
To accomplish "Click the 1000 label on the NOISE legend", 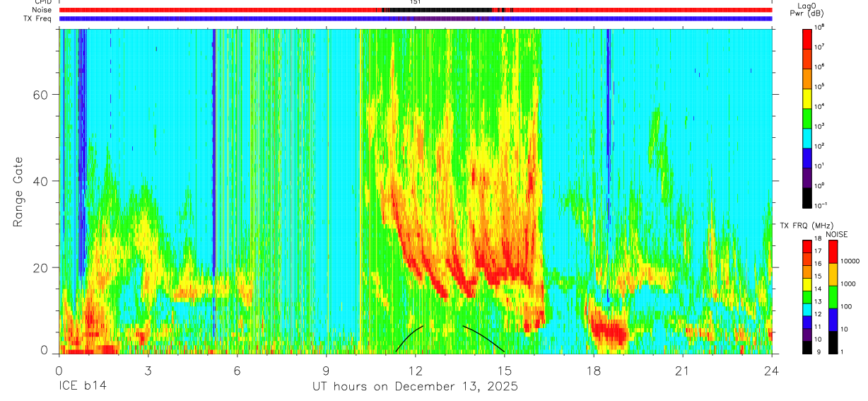I will pos(849,284).
